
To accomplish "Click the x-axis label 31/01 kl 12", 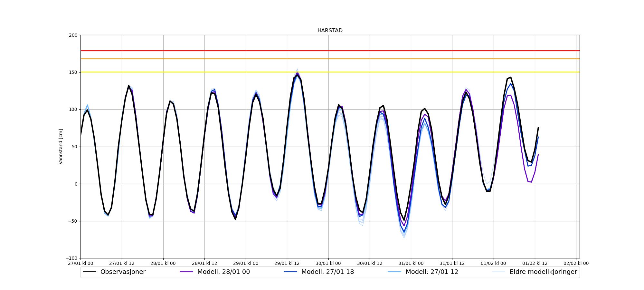I will 452,263.
